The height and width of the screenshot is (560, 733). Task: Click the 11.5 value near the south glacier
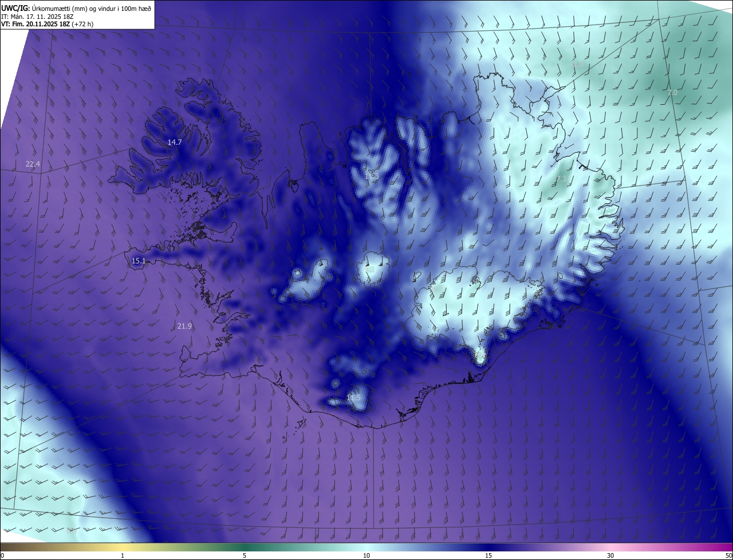(x=354, y=397)
